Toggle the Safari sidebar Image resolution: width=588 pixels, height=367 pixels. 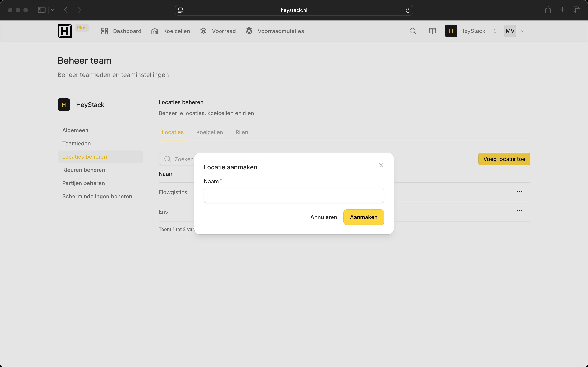click(x=42, y=10)
